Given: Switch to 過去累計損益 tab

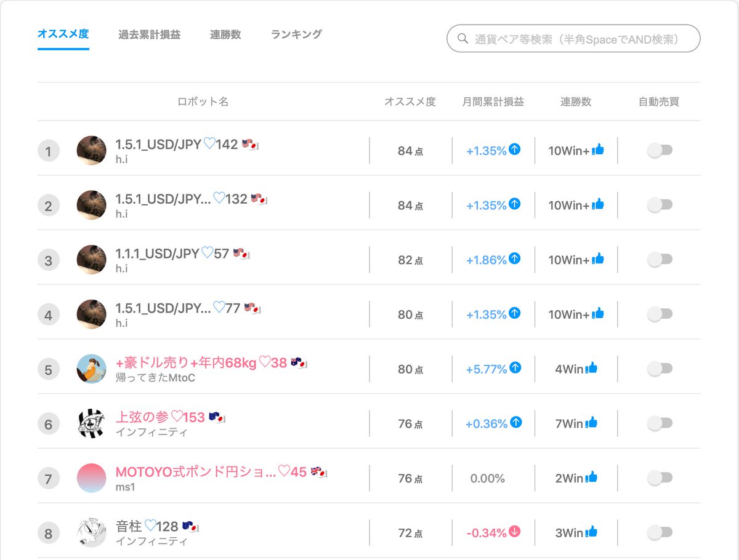Looking at the screenshot, I should [x=150, y=34].
